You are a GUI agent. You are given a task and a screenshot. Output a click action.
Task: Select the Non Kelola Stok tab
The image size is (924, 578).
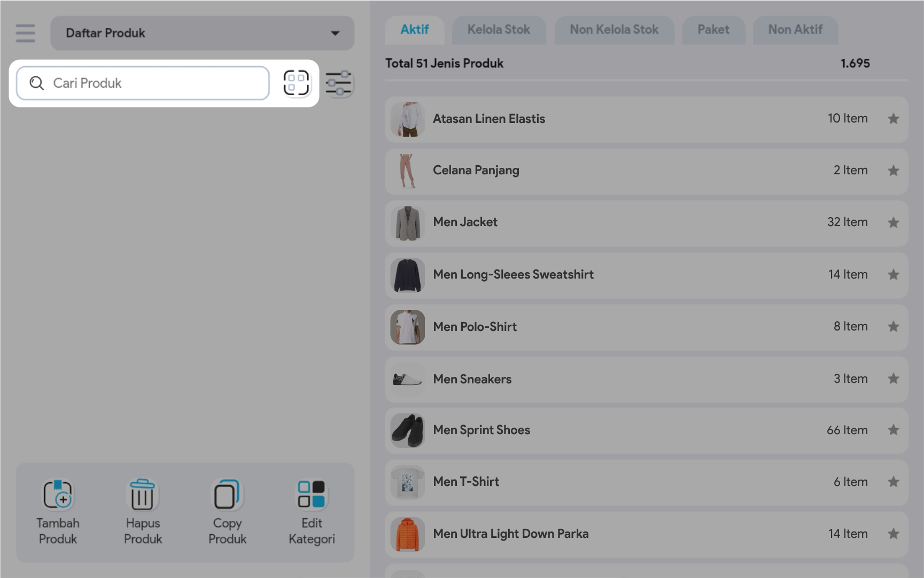coord(614,30)
